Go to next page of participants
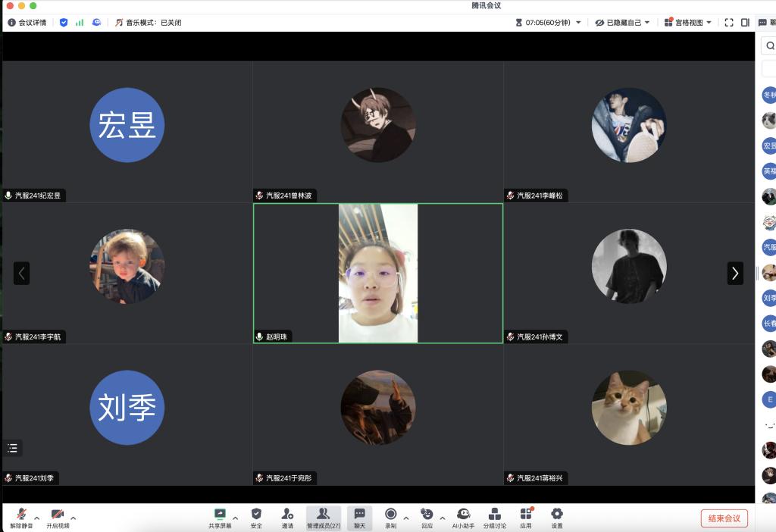The width and height of the screenshot is (776, 532). pyautogui.click(x=735, y=273)
